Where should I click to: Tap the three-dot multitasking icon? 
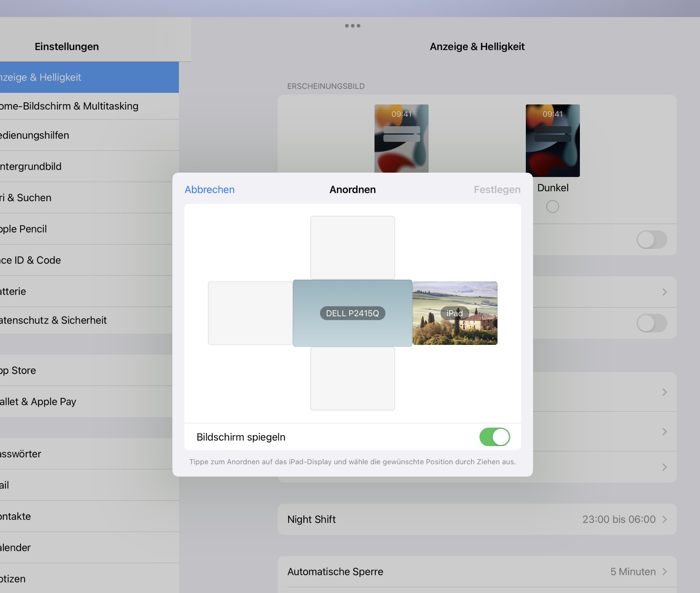pyautogui.click(x=352, y=26)
